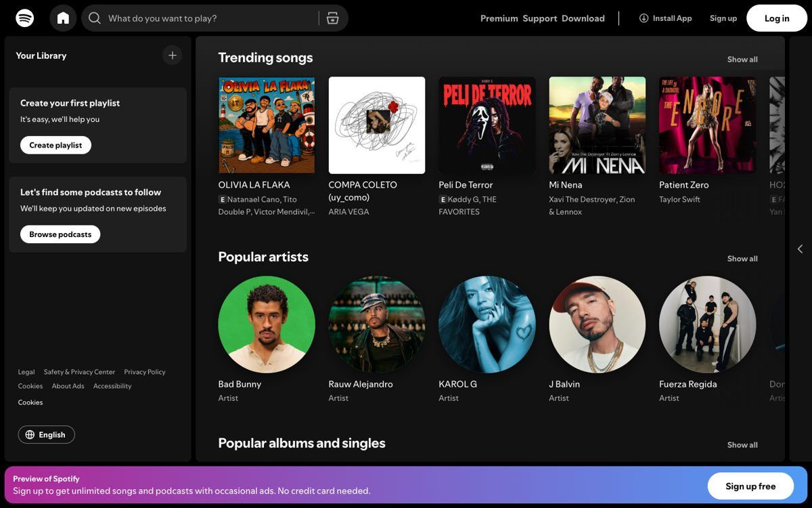The height and width of the screenshot is (508, 812).
Task: Open COMPA COLETO (uy_como) cover art
Action: click(377, 125)
